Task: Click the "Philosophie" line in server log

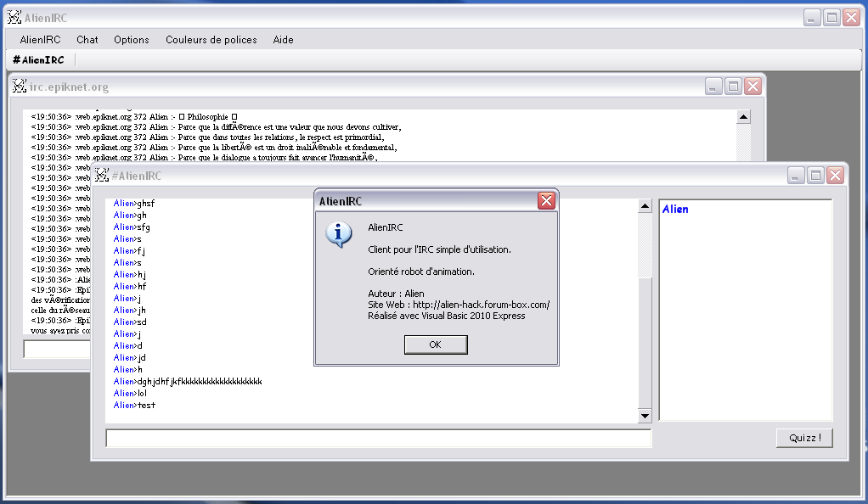Action: [x=134, y=117]
